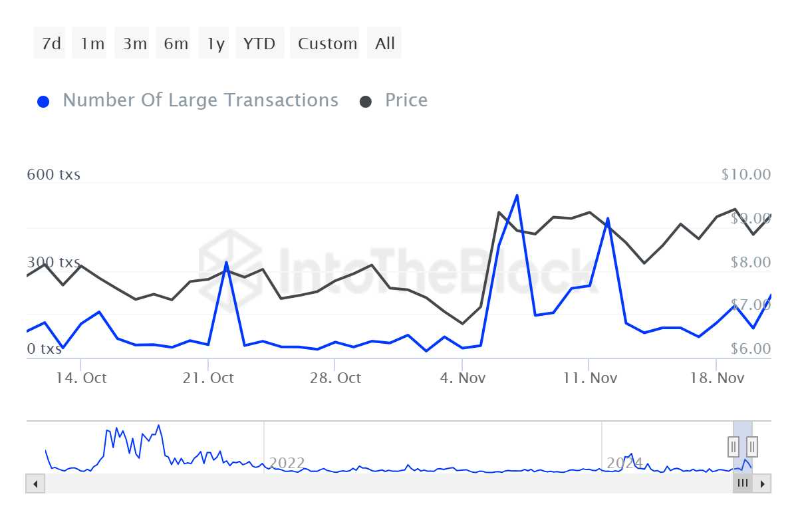This screenshot has width=798, height=532.
Task: Toggle the Price series legend
Action: (406, 100)
